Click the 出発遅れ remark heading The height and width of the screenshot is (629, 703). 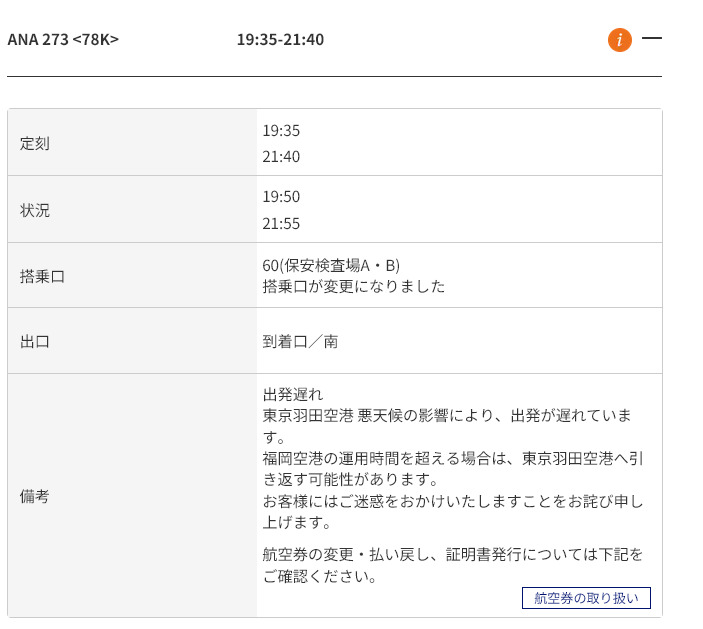pyautogui.click(x=293, y=393)
